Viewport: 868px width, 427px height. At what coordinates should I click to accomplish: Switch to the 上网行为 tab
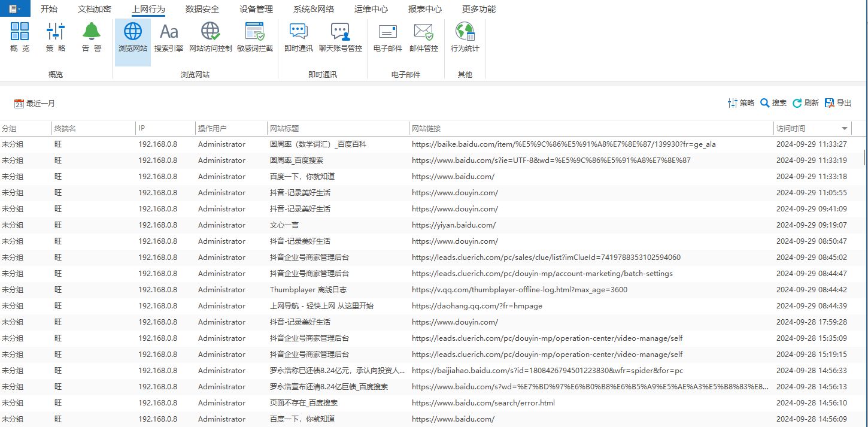148,9
